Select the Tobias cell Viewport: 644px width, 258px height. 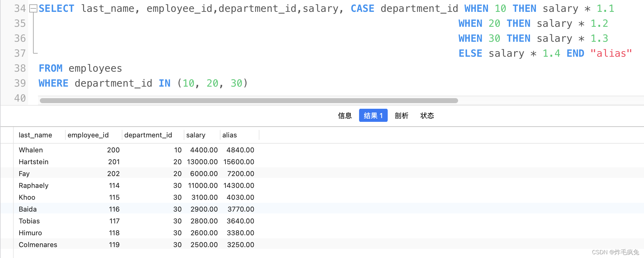pyautogui.click(x=29, y=221)
